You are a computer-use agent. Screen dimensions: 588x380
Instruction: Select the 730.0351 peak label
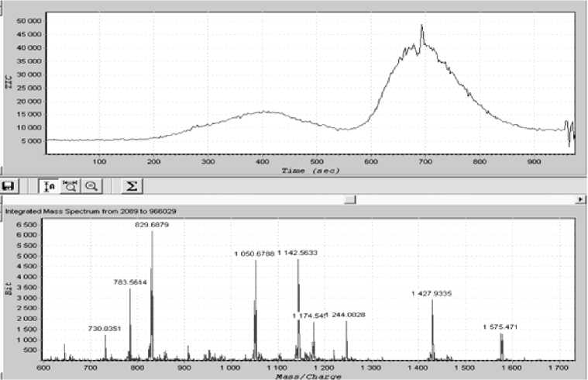coord(105,329)
